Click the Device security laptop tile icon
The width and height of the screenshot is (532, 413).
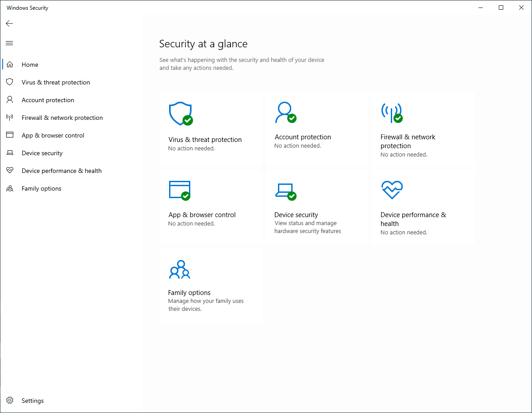(x=285, y=190)
